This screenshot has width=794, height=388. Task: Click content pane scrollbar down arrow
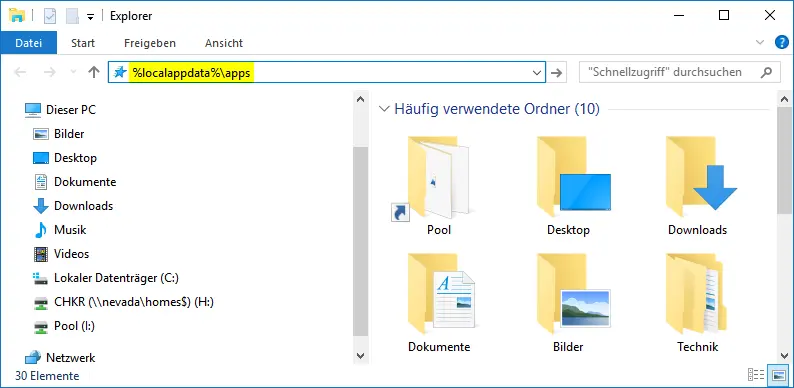tap(784, 356)
